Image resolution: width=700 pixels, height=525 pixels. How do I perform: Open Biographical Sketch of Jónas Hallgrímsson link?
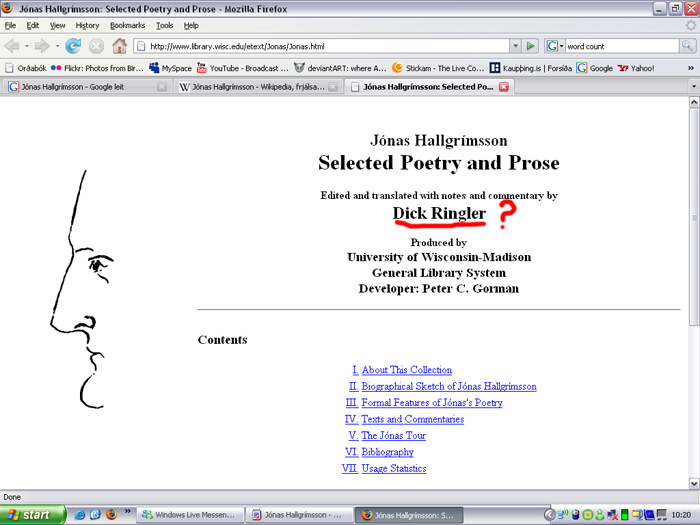click(x=449, y=386)
